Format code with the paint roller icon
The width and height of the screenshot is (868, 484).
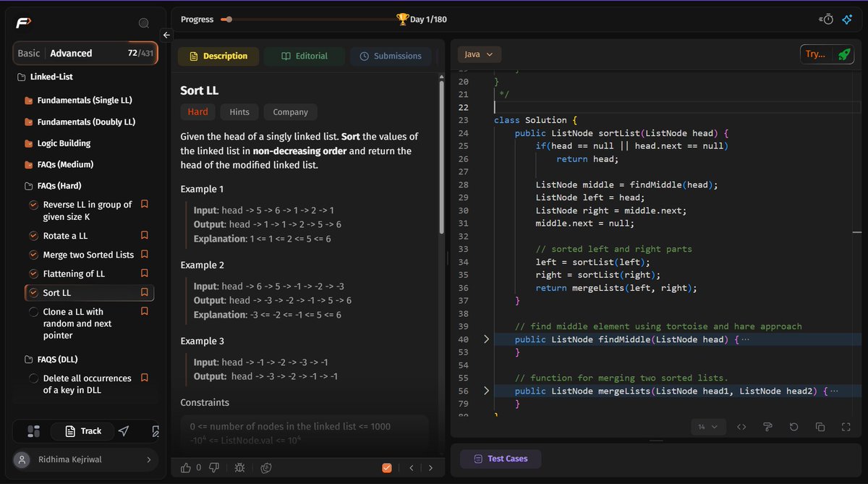click(x=767, y=427)
